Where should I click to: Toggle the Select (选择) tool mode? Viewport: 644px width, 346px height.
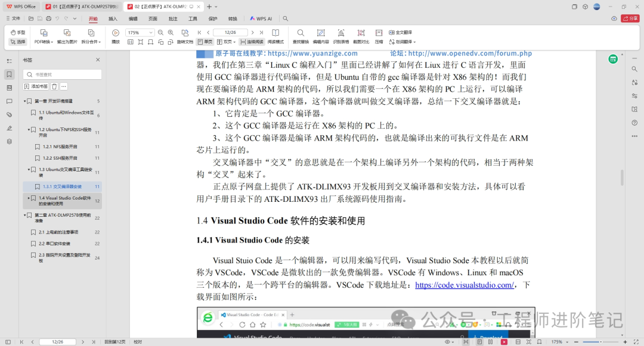point(18,42)
